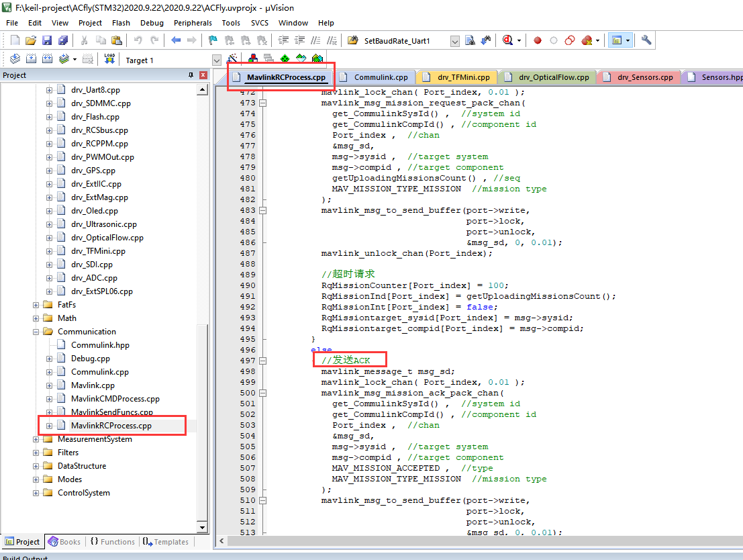The image size is (743, 560).
Task: Save all files icon
Action: (x=63, y=40)
